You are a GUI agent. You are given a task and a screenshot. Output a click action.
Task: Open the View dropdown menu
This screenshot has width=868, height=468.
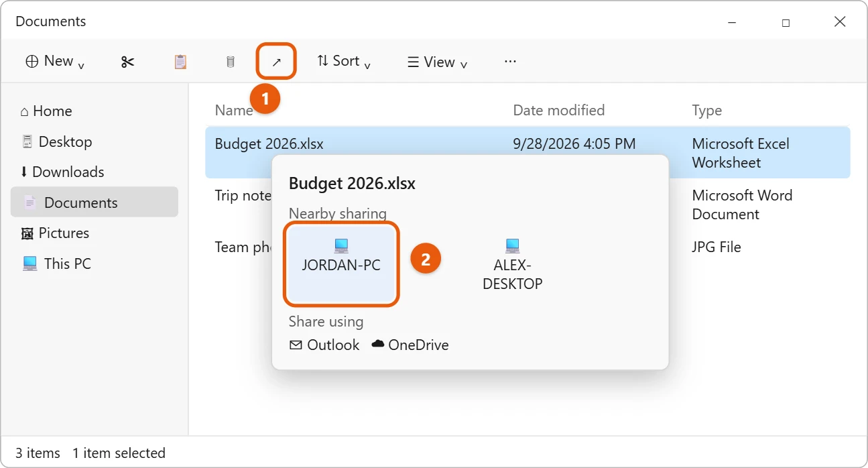(437, 62)
